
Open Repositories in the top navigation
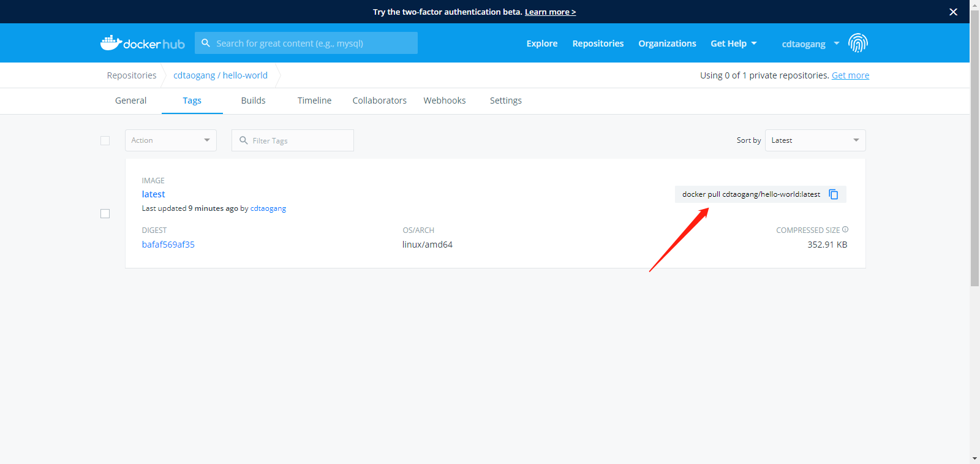[x=598, y=44]
